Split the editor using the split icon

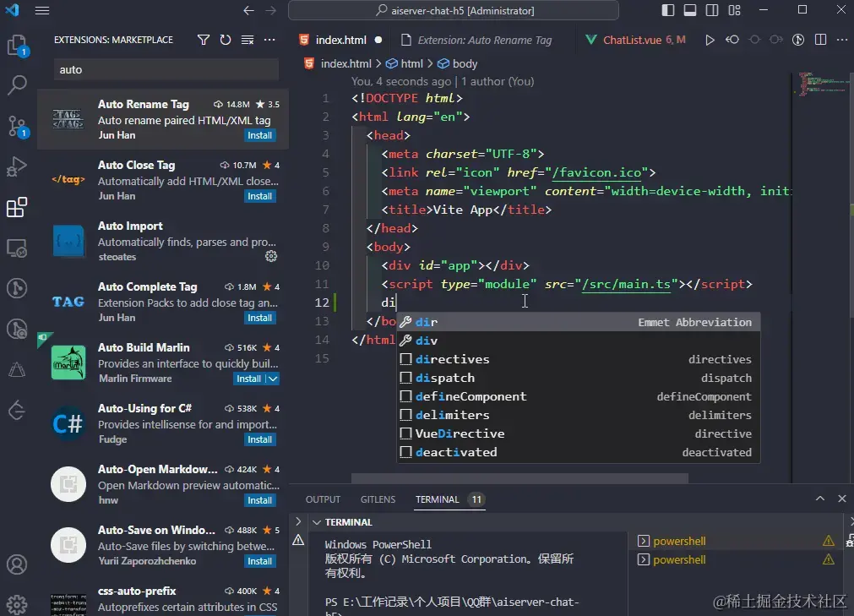tap(819, 40)
